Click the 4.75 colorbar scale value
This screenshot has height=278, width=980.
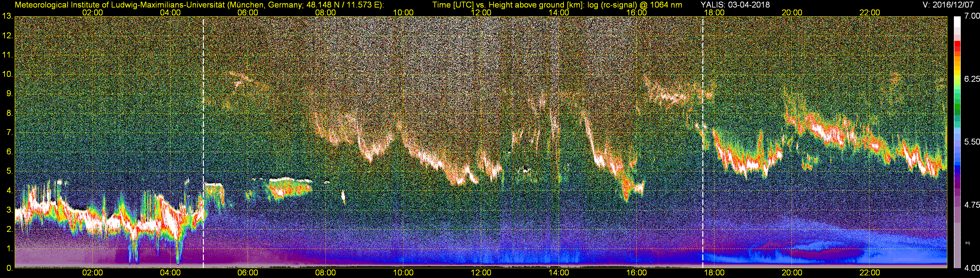(x=972, y=205)
